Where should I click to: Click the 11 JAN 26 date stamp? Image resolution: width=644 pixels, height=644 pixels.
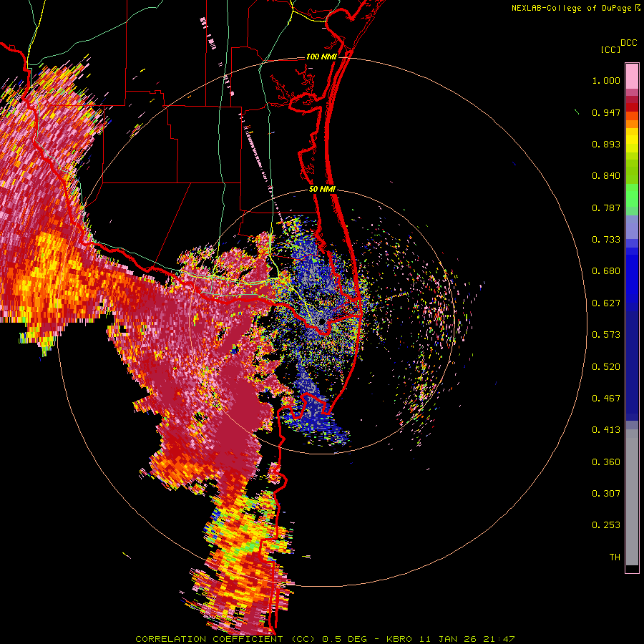[x=448, y=639]
